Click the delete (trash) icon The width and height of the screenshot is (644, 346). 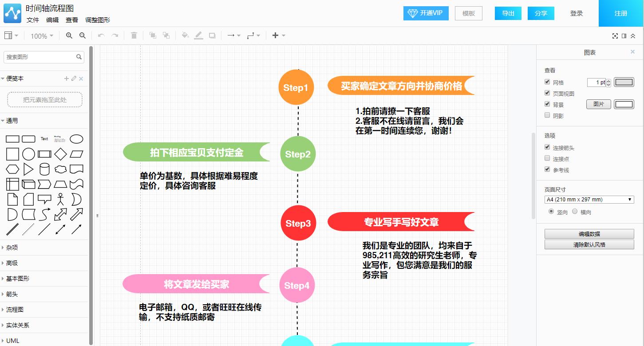134,35
